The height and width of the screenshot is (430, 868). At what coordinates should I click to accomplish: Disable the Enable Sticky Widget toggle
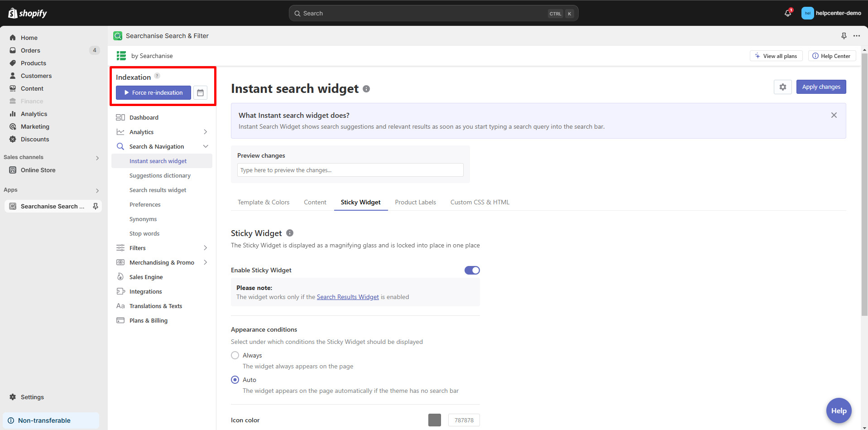472,270
